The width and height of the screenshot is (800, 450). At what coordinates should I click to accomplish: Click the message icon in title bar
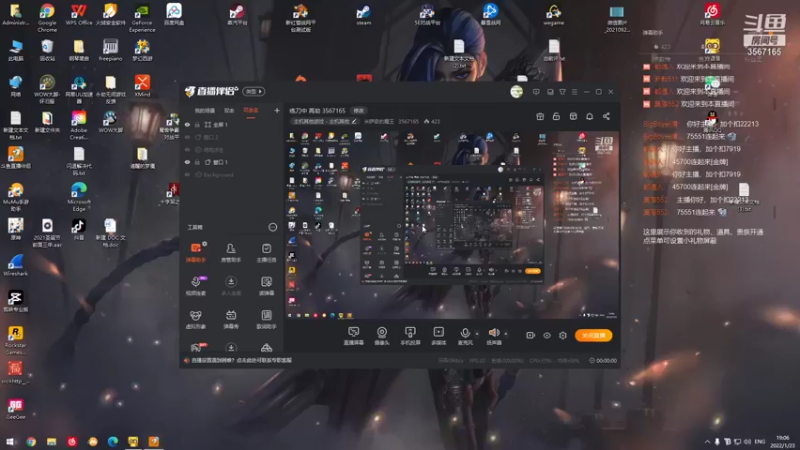(x=536, y=92)
